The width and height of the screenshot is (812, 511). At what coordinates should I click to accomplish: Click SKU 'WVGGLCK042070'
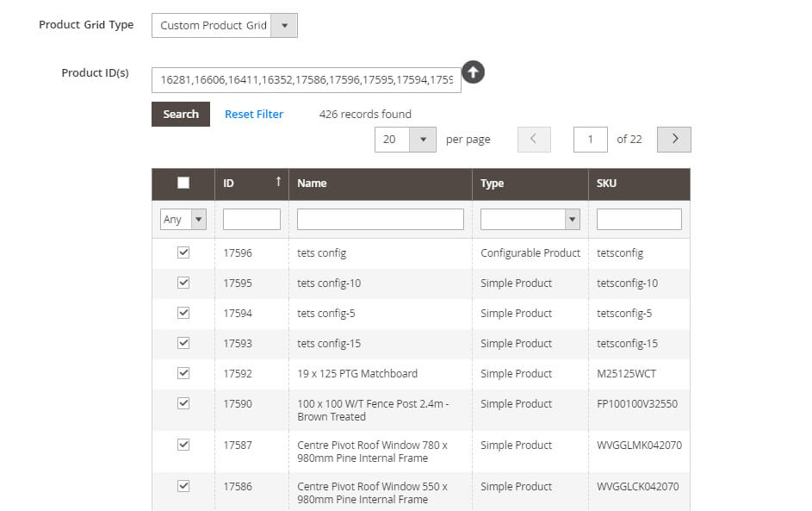click(637, 486)
